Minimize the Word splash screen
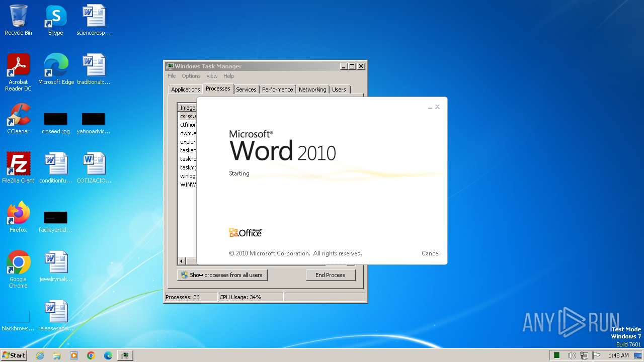The width and height of the screenshot is (644, 362). click(430, 107)
